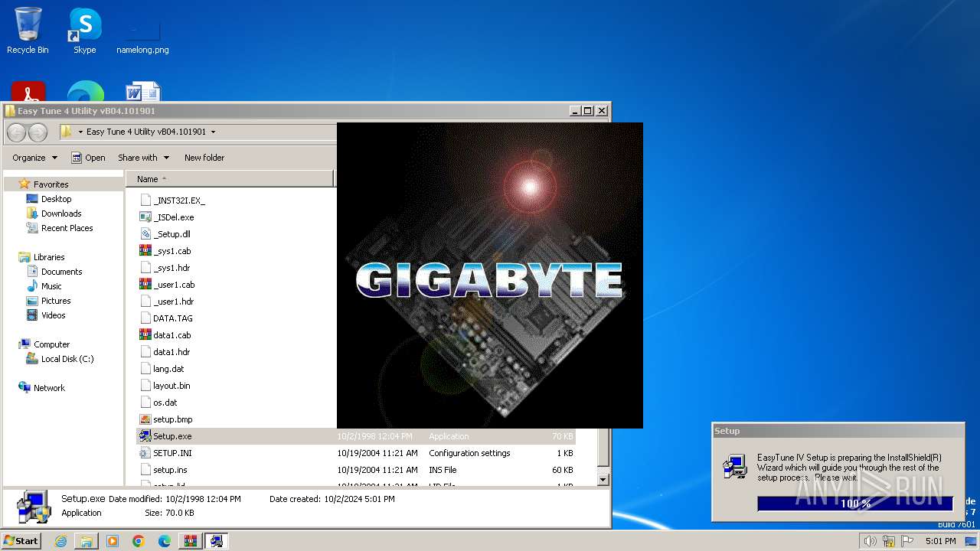Open the Documents library
Screen dimensions: 980x551
tap(61, 272)
